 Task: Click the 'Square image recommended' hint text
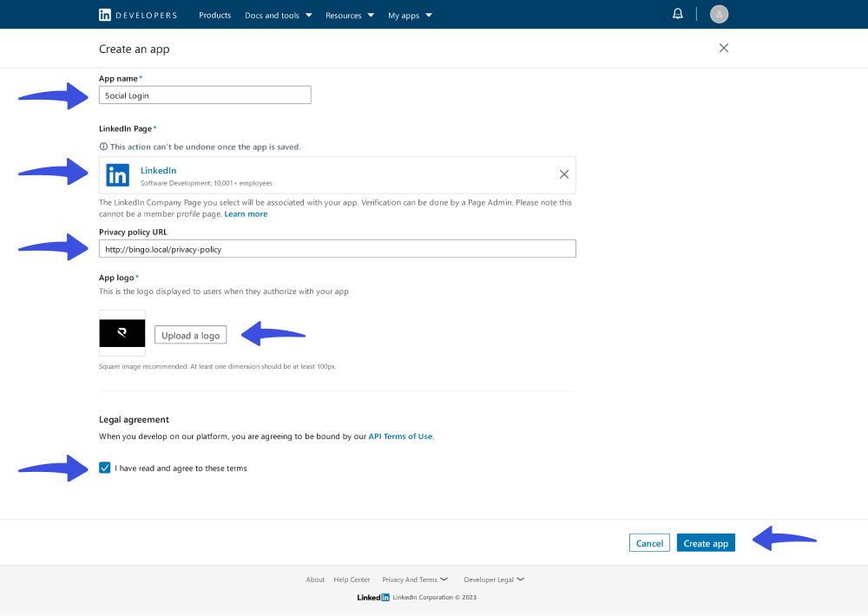[218, 366]
